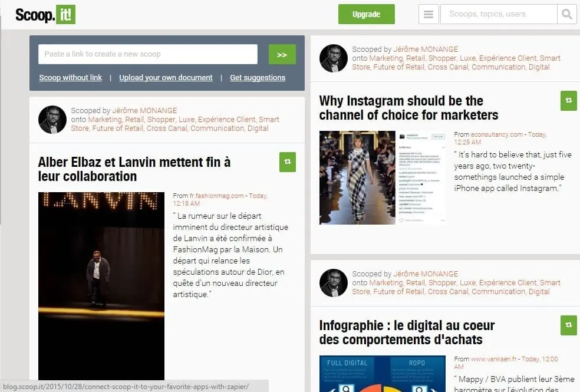
Task: Click the green Upgrade button
Action: [366, 14]
